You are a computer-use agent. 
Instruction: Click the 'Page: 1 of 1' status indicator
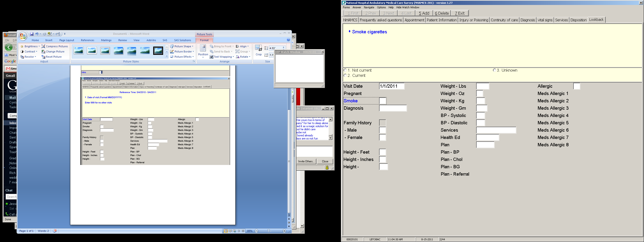click(x=27, y=231)
